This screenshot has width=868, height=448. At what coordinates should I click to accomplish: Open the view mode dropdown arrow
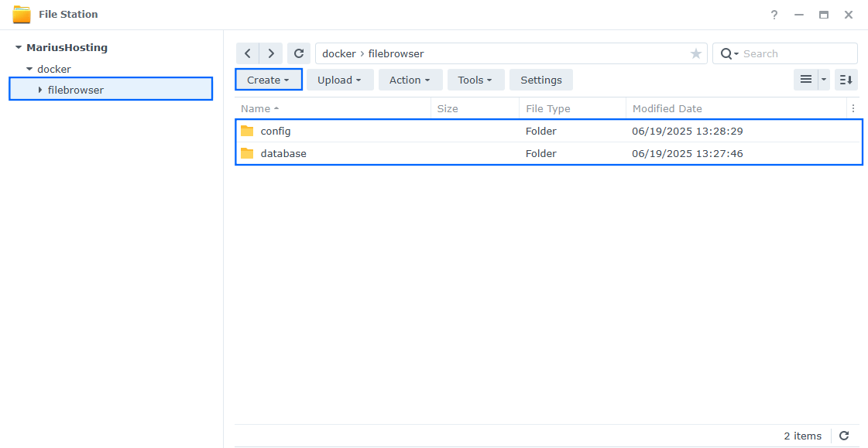[x=824, y=80]
